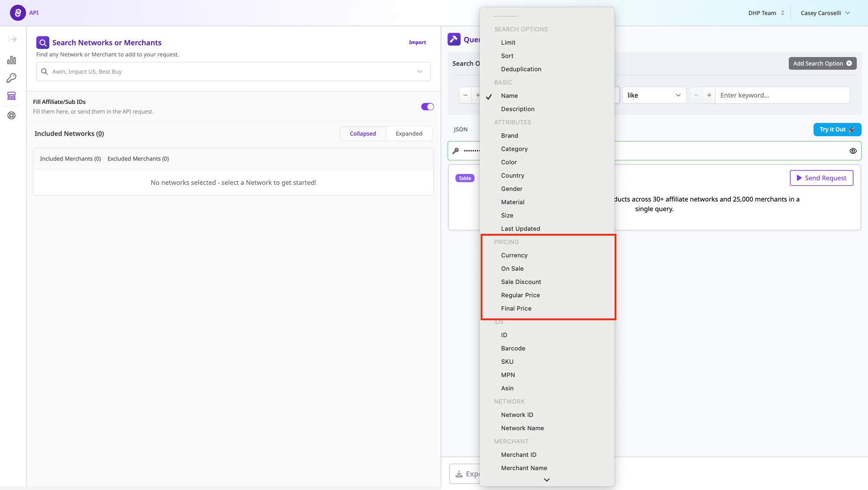Switch networks view to Expanded
This screenshot has height=490, width=868.
[409, 134]
